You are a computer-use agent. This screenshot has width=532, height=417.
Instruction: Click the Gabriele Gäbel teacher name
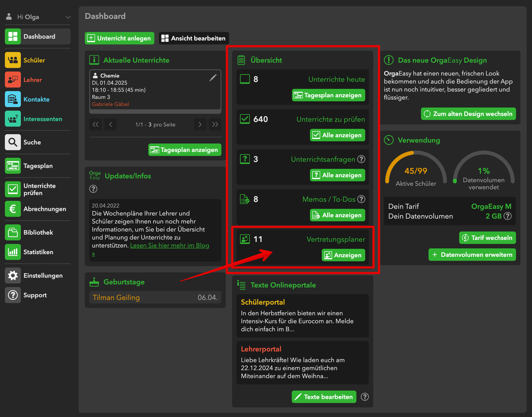tap(110, 104)
